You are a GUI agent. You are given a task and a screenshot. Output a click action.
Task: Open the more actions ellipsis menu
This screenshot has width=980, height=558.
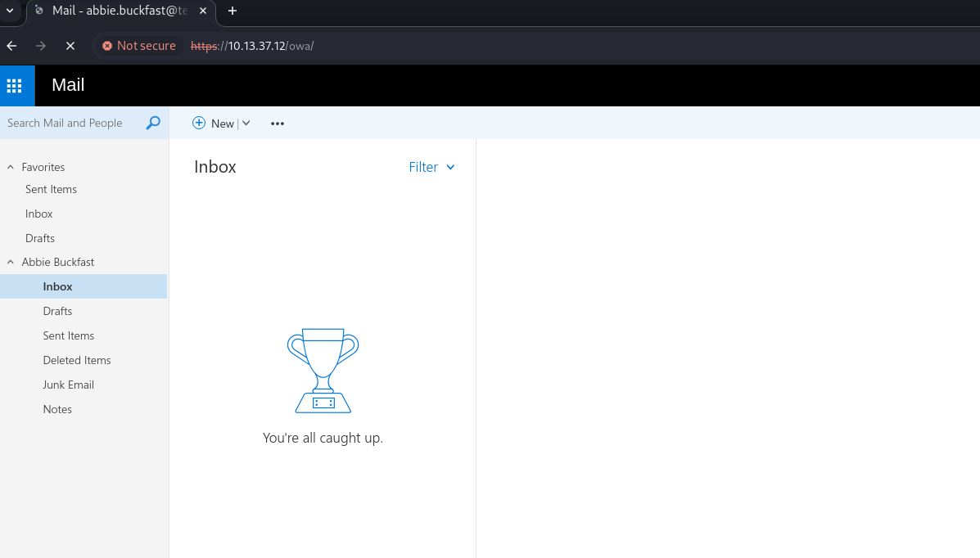pos(278,124)
